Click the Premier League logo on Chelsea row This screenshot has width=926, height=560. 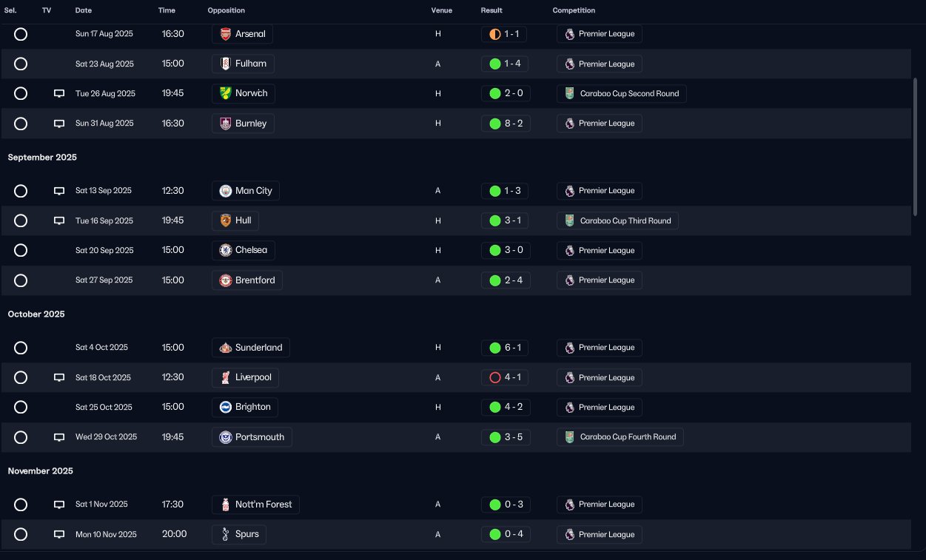tap(569, 251)
